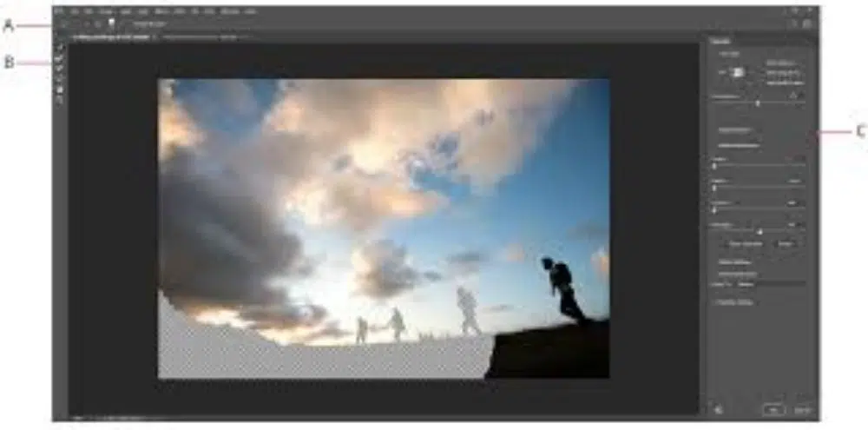Click the Transparency slider
The image size is (868, 430).
758,103
